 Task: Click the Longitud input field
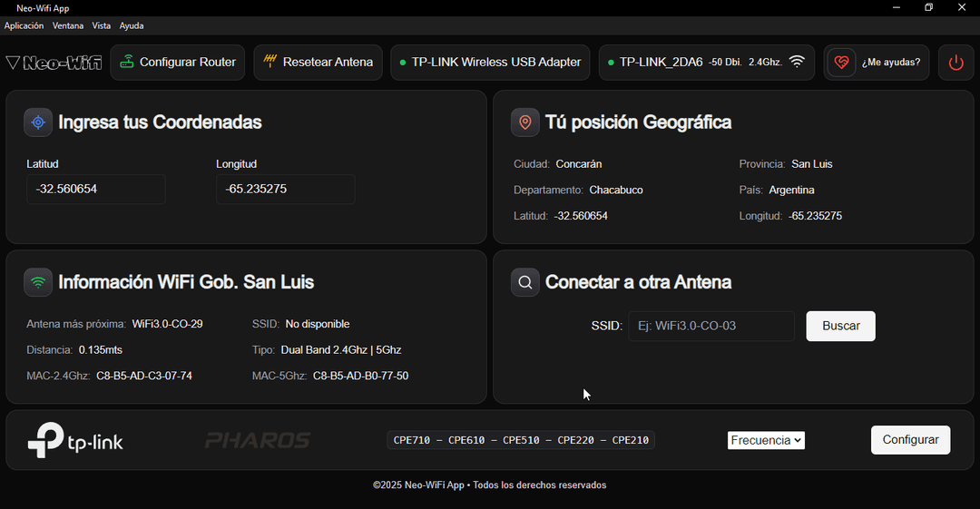286,189
